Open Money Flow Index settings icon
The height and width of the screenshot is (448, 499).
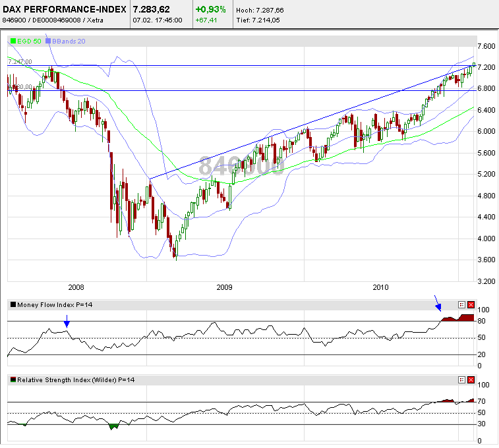[x=462, y=304]
